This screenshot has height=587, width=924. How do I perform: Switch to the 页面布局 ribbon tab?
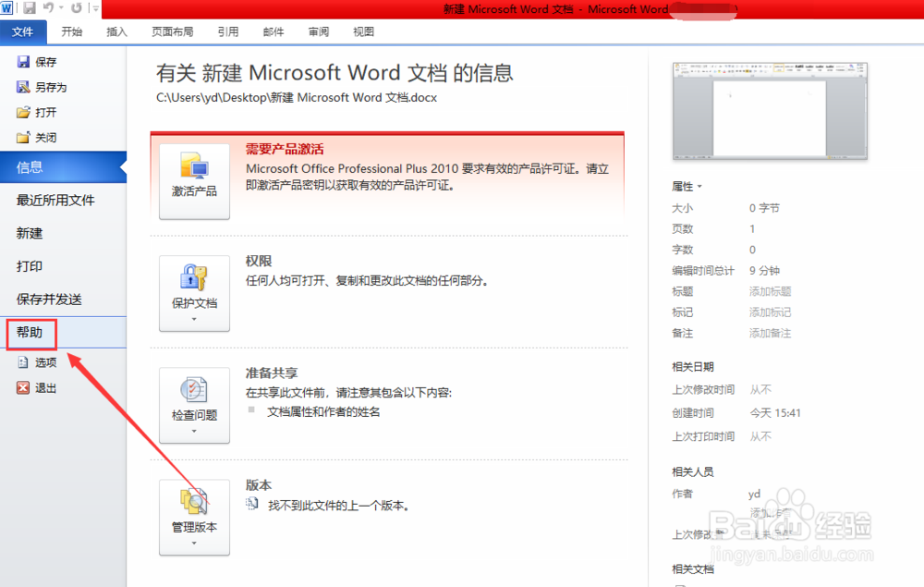[173, 31]
